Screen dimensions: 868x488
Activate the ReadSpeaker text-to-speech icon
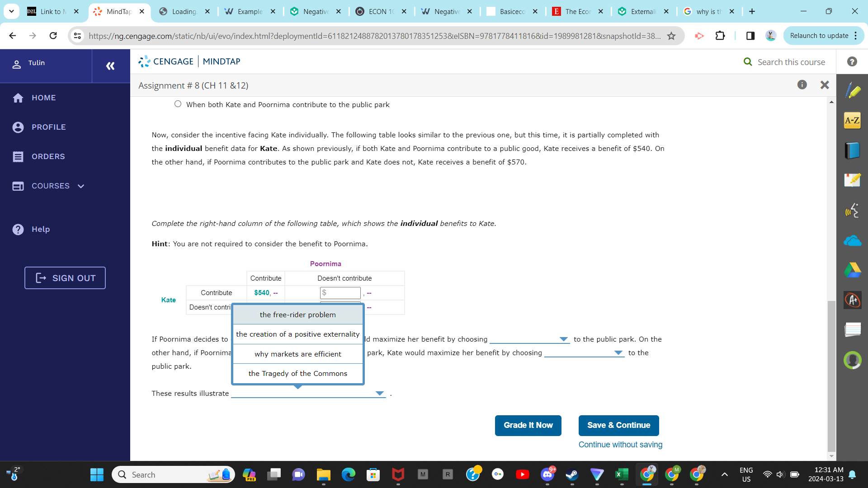pyautogui.click(x=853, y=210)
